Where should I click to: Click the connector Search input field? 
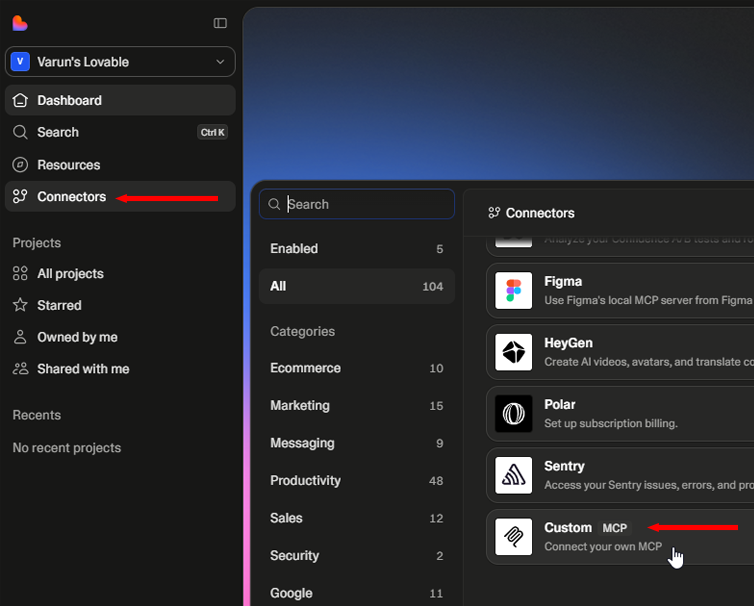(x=357, y=204)
